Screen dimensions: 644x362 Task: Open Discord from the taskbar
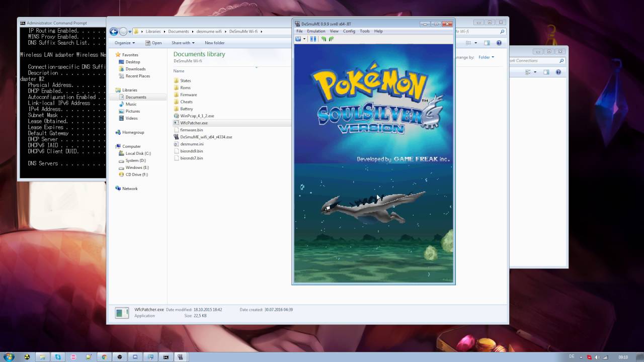click(135, 357)
